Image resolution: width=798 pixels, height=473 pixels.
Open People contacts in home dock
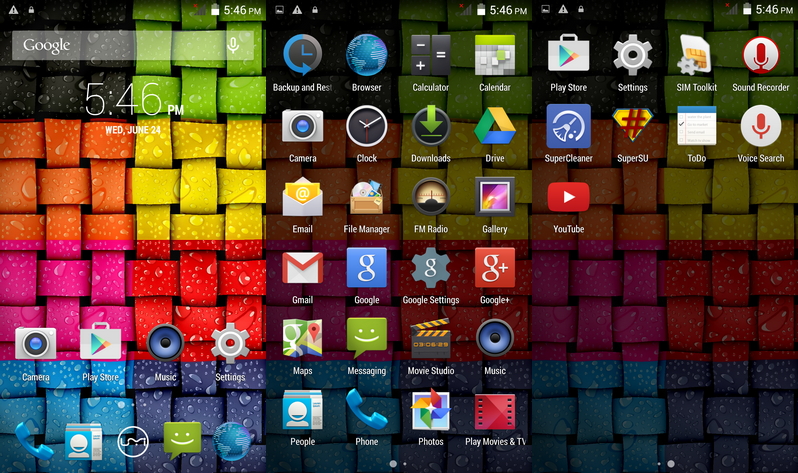pos(83,441)
